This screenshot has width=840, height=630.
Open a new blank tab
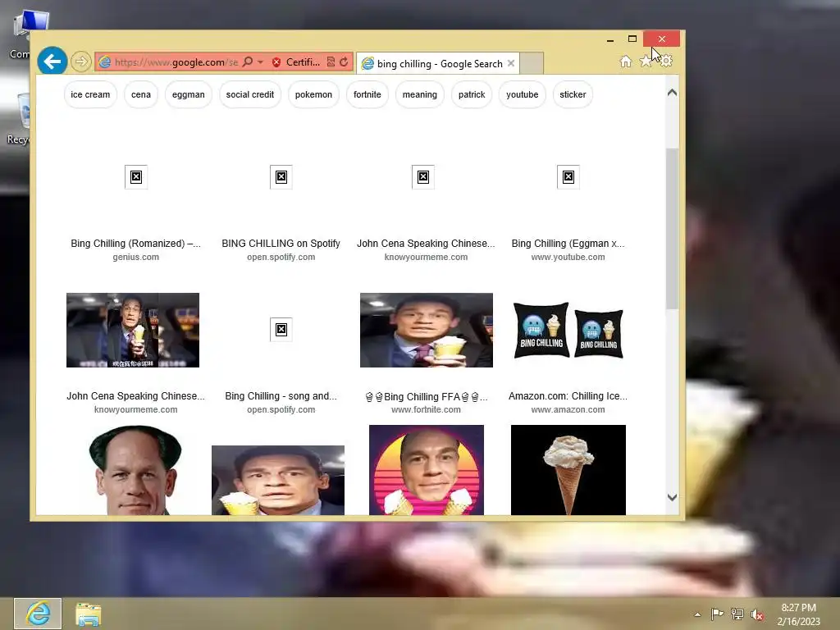click(x=532, y=63)
